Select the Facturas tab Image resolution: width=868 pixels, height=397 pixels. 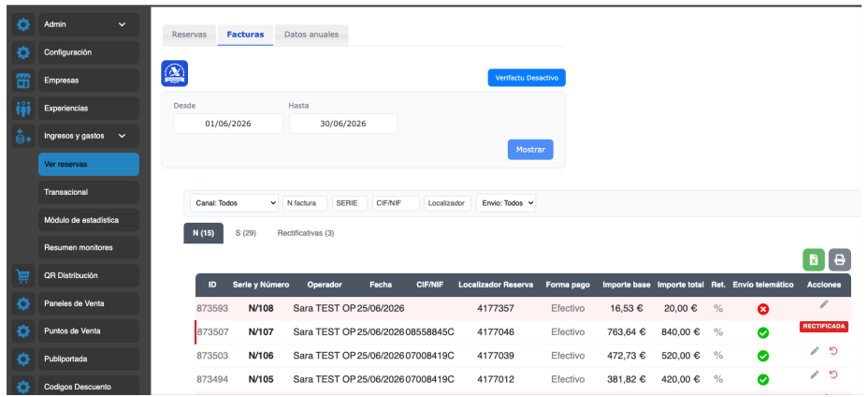click(x=245, y=35)
